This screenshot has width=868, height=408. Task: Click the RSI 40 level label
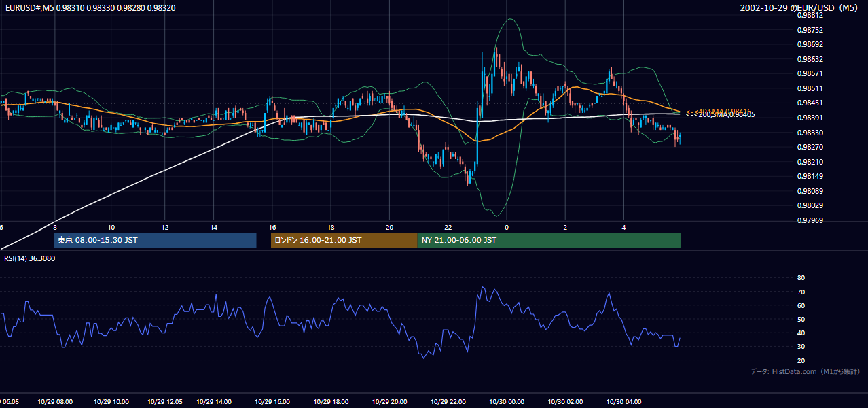[x=801, y=333]
